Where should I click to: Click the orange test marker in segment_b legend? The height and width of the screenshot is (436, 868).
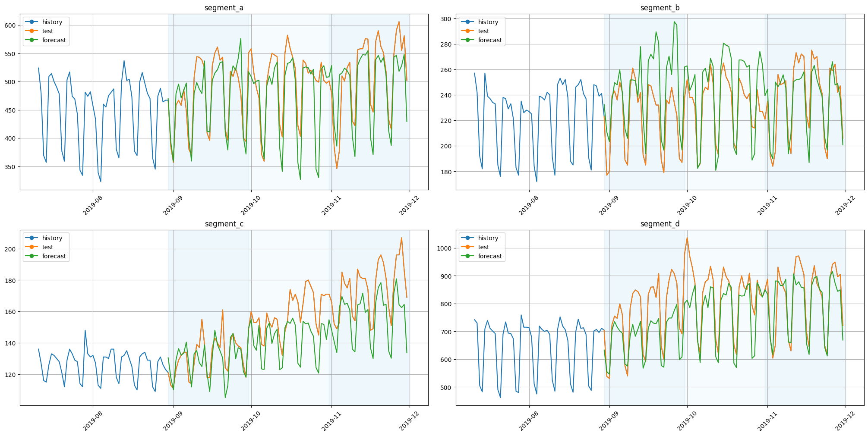pos(468,31)
